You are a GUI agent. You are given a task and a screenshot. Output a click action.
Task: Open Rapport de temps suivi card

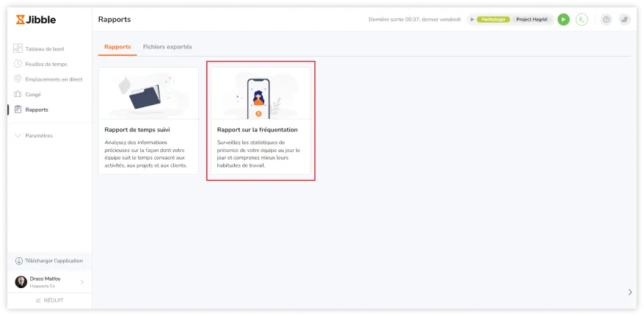click(x=148, y=121)
